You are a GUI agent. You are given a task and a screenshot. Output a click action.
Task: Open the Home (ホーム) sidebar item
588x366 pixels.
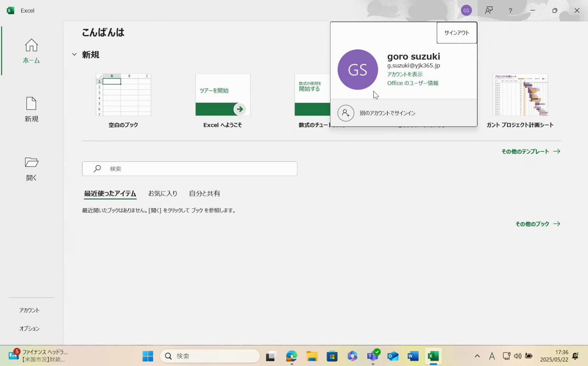[x=31, y=51]
